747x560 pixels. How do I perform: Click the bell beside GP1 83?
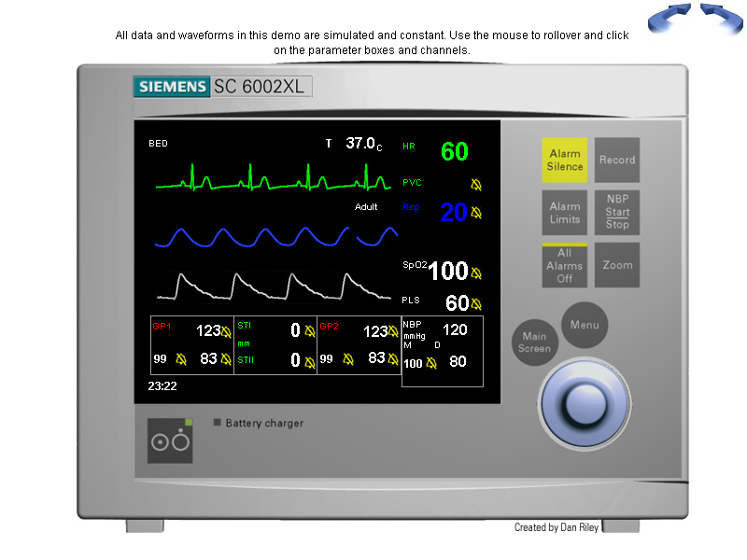[x=226, y=359]
